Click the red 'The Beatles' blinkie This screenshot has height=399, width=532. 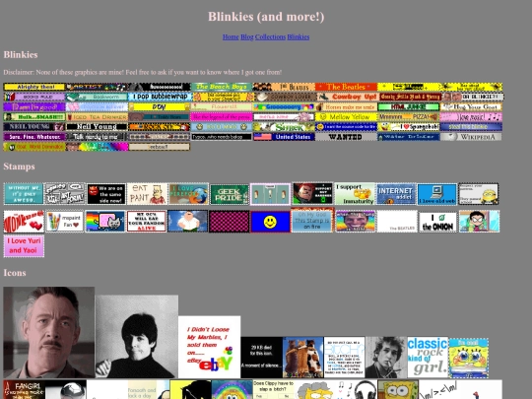coord(346,87)
